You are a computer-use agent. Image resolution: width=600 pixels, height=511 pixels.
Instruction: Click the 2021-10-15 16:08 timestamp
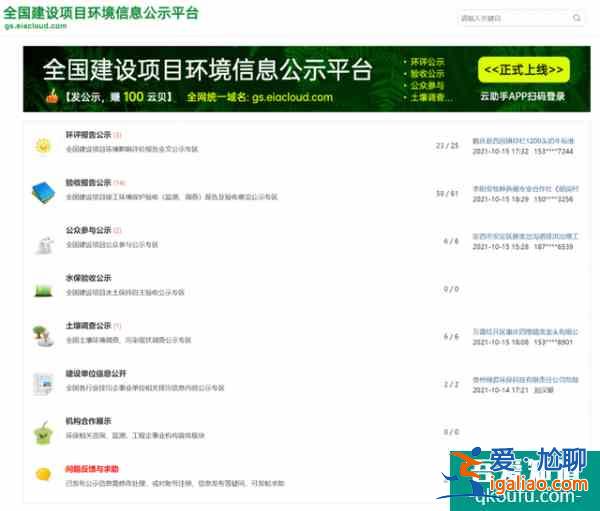coord(500,342)
